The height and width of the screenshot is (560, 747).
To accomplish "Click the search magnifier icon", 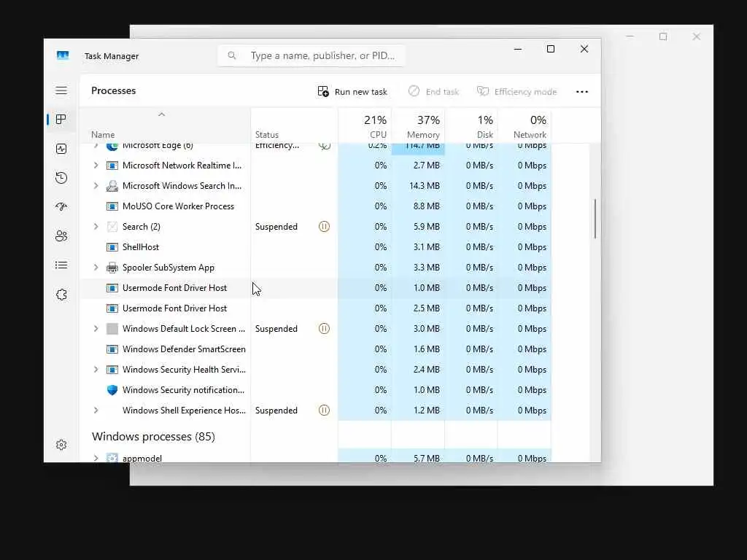I will 231,55.
